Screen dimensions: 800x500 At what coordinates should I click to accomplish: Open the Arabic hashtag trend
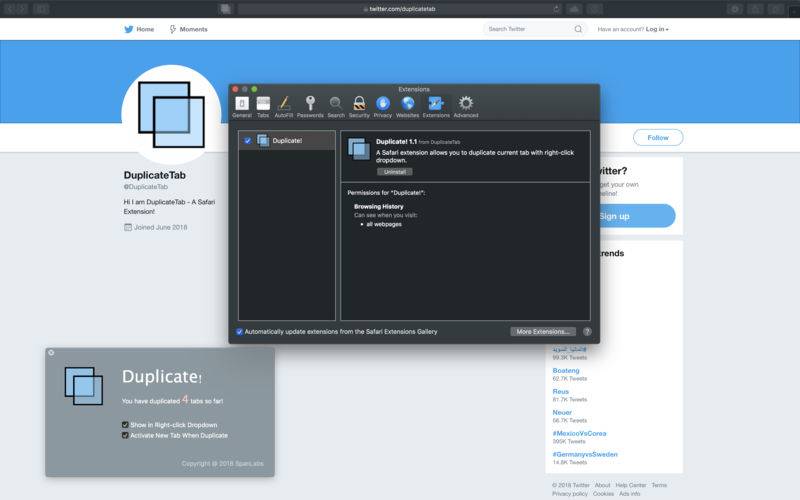(569, 349)
